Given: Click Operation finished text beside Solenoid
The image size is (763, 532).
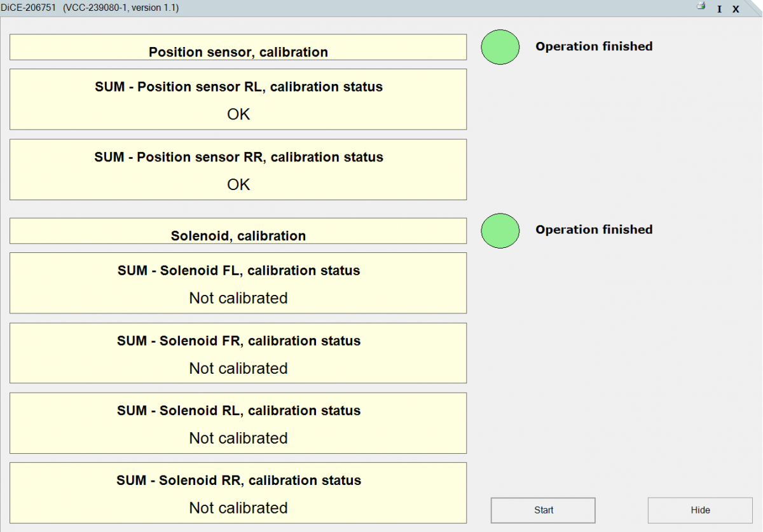Looking at the screenshot, I should (x=594, y=229).
